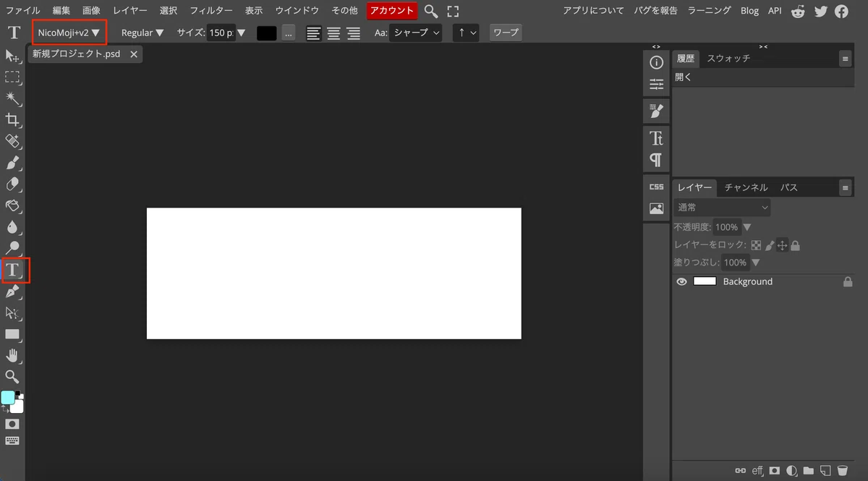Select the Path Select arrow tool

pos(12,313)
